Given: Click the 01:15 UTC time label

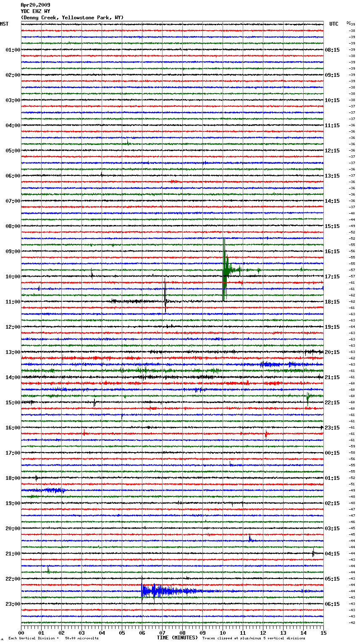Looking at the screenshot, I should 332,478.
